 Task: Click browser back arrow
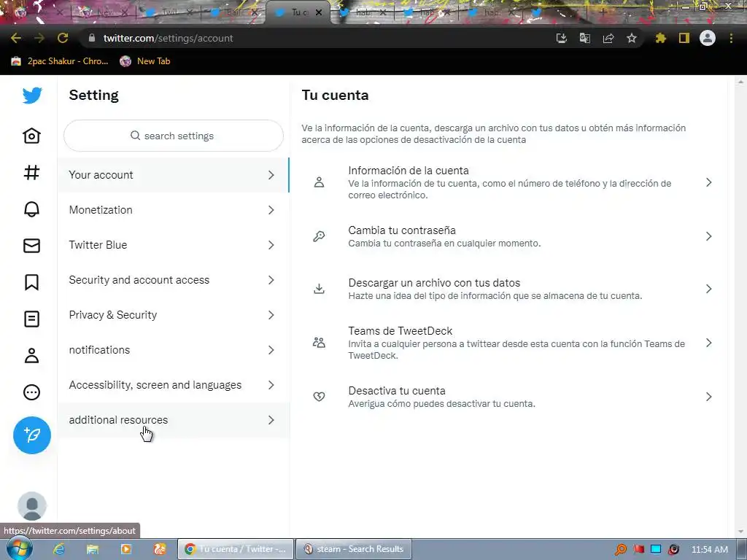[x=16, y=38]
